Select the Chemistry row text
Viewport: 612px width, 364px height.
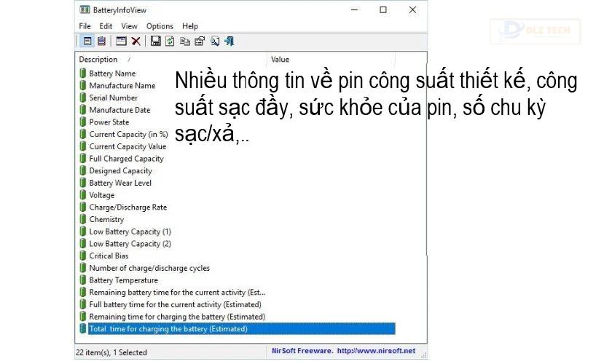[x=106, y=219]
